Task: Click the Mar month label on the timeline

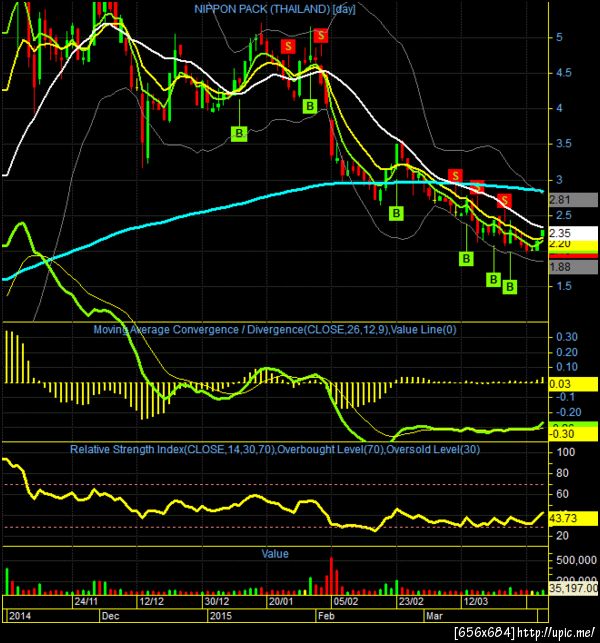Action: click(434, 616)
